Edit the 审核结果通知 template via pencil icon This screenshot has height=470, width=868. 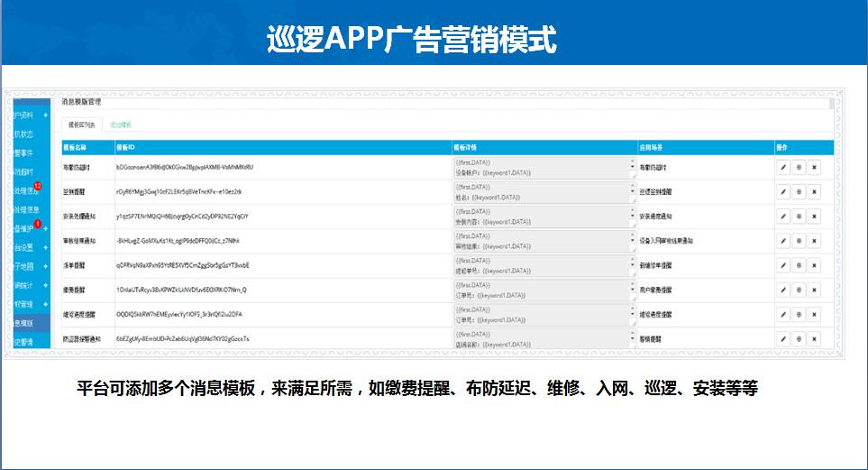783,241
